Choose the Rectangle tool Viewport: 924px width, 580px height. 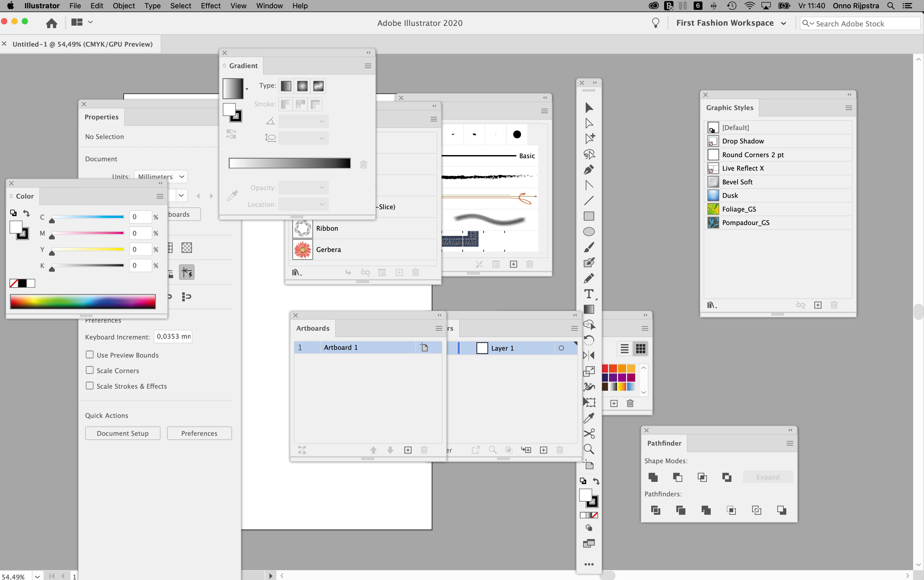(x=589, y=216)
